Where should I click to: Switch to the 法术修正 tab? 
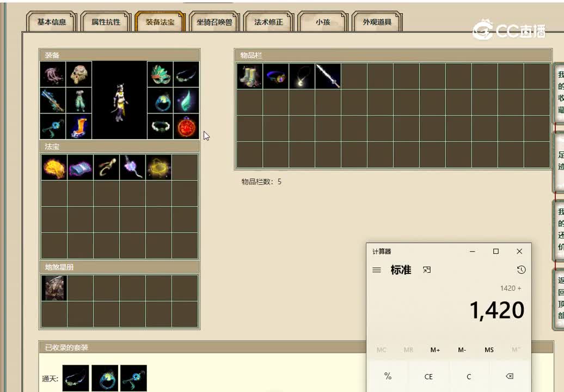269,22
